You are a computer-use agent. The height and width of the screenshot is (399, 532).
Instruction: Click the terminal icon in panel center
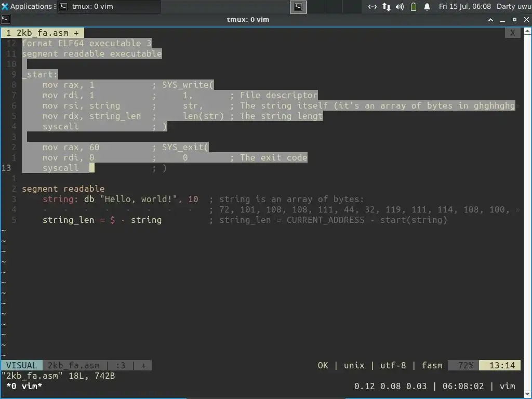[x=298, y=7]
